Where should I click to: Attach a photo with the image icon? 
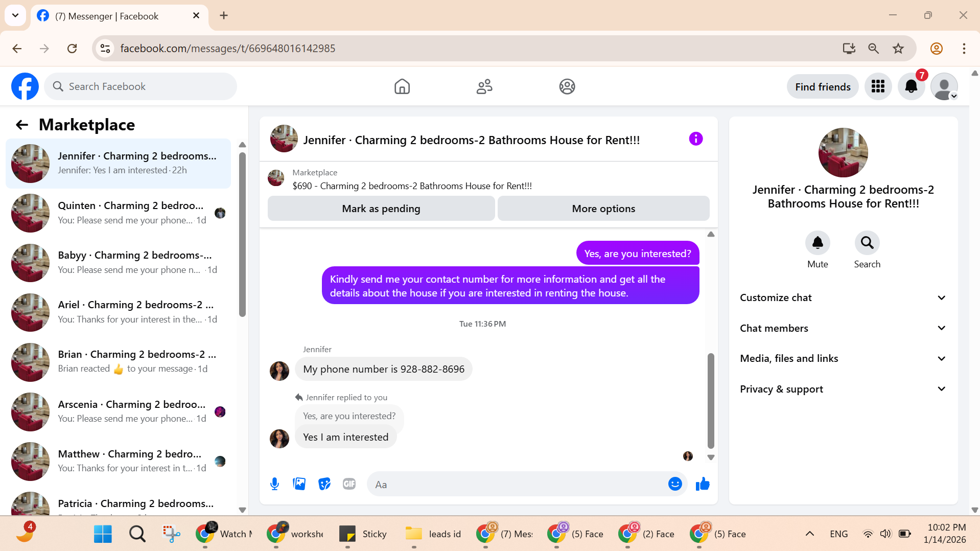(299, 484)
